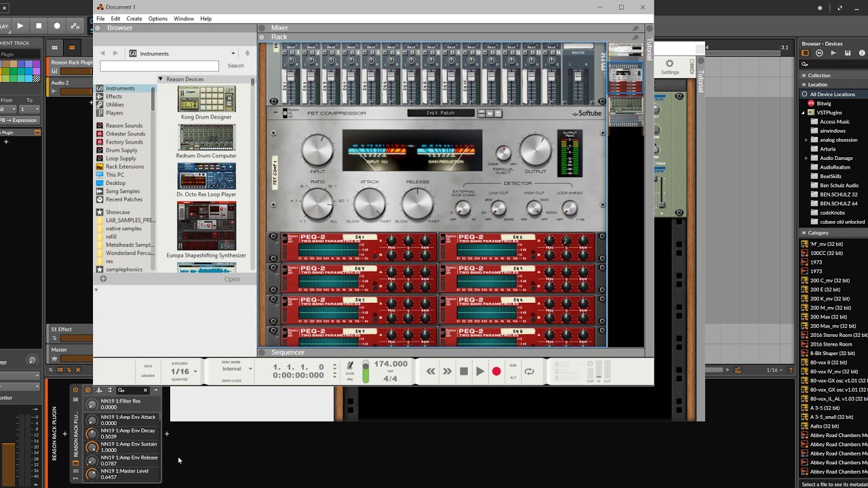Open Song Samples location
Screen dimensions: 868x488
pos(123,191)
